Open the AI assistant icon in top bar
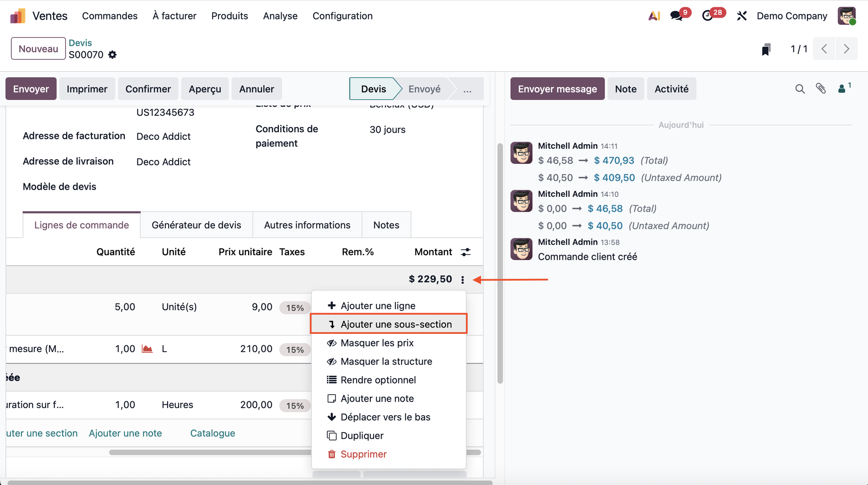 tap(654, 16)
